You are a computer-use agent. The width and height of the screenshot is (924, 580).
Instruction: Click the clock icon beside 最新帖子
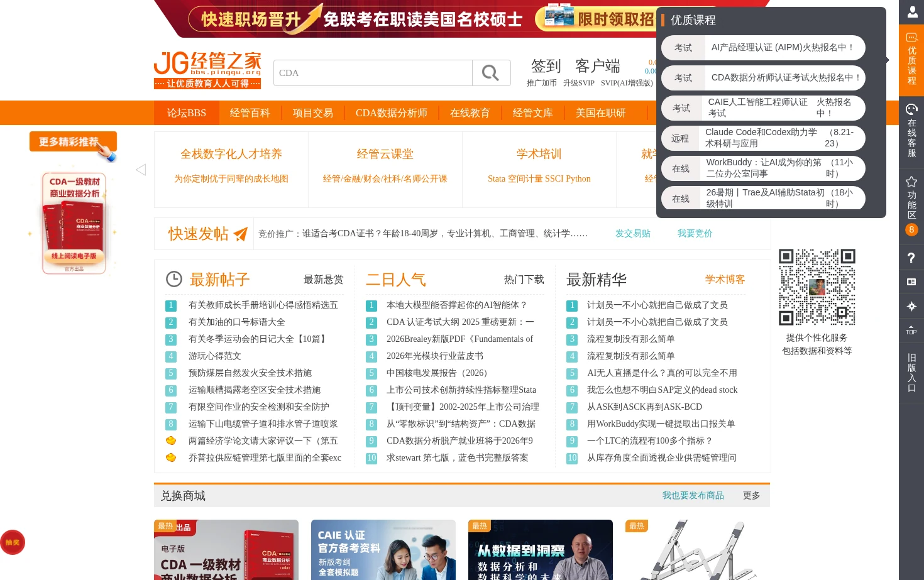pos(173,279)
